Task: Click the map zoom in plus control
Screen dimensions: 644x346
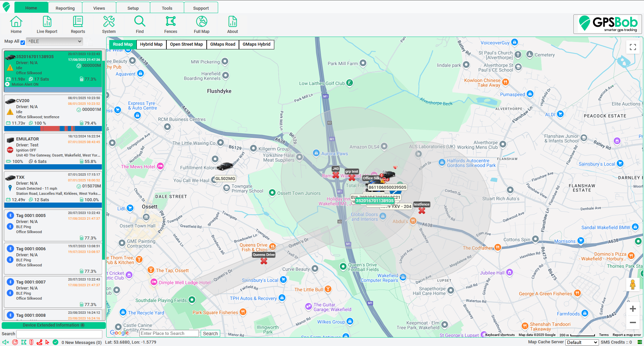Action: point(633,309)
